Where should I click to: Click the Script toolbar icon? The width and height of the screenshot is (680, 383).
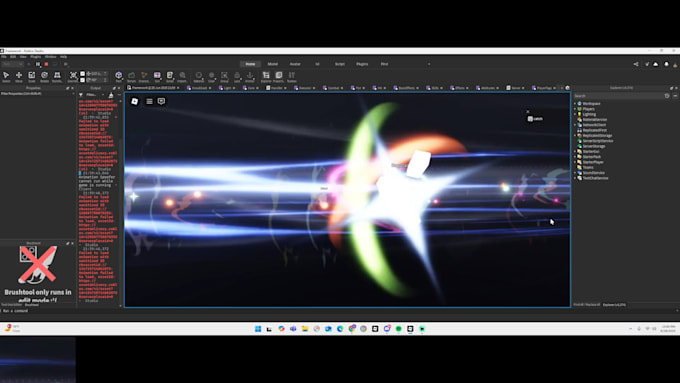(x=170, y=77)
